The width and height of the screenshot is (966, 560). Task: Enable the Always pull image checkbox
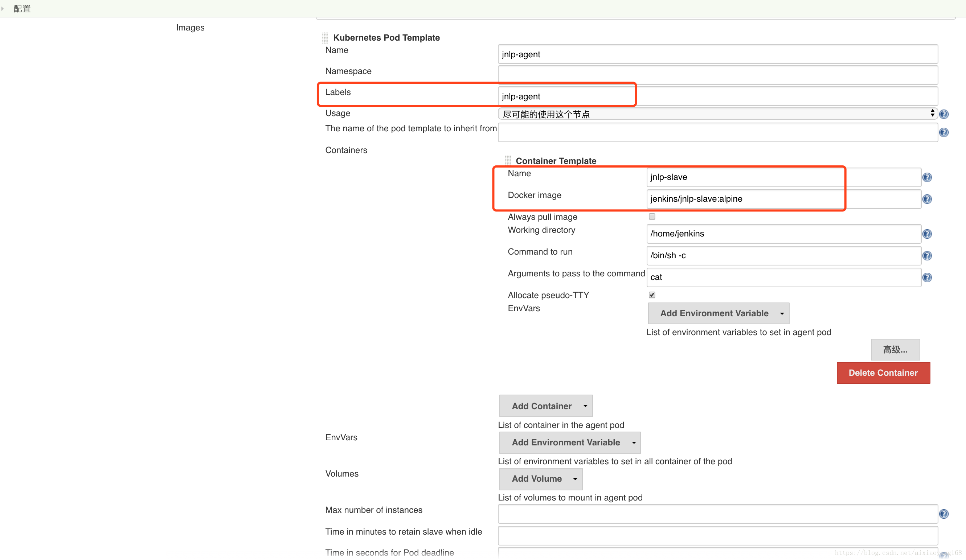tap(652, 217)
